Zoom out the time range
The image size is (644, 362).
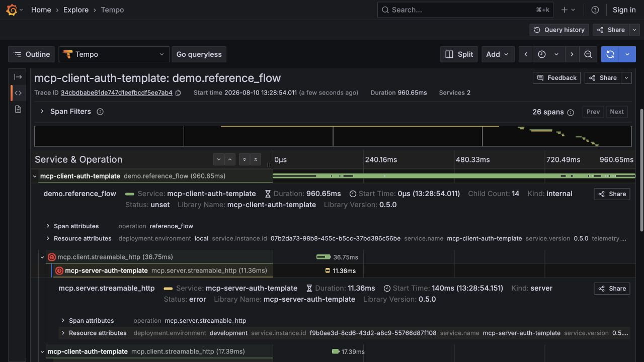588,54
